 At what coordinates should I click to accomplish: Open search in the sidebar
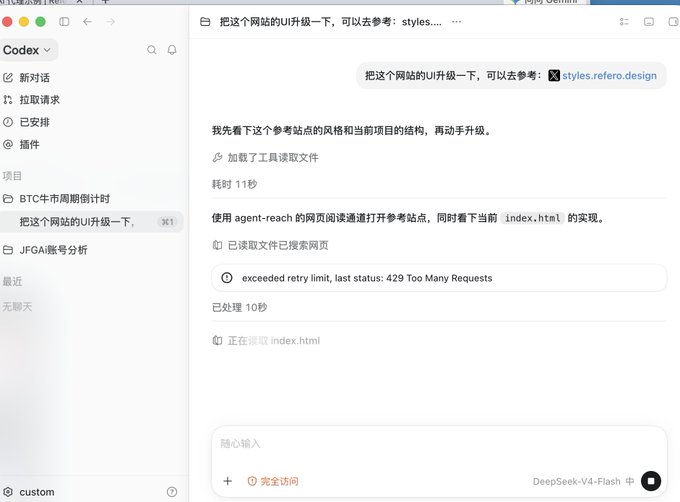[151, 50]
